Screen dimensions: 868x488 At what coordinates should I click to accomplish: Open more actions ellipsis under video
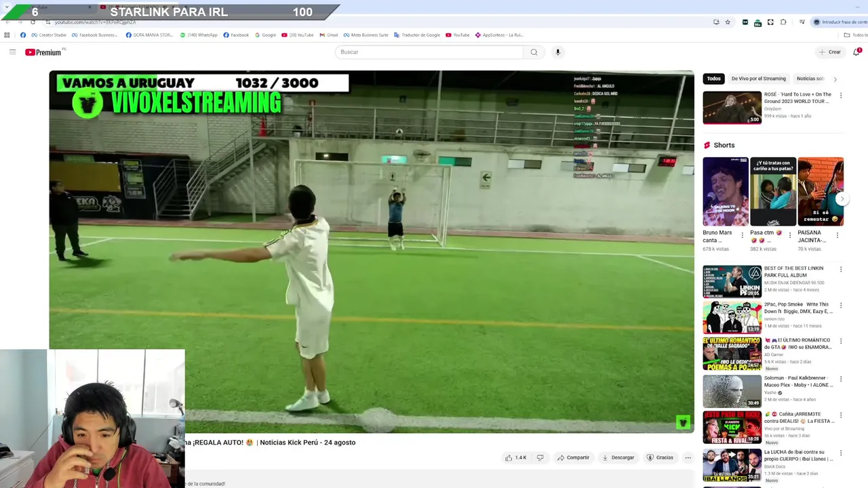(x=688, y=457)
